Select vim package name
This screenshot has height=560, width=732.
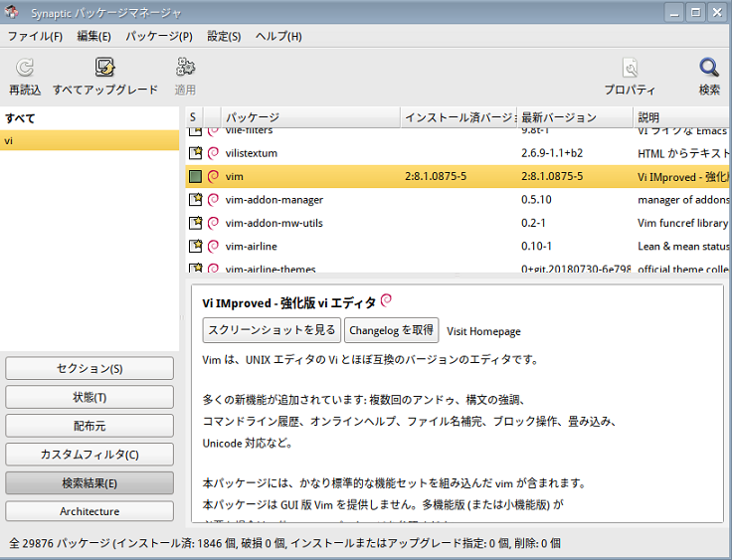coord(235,176)
